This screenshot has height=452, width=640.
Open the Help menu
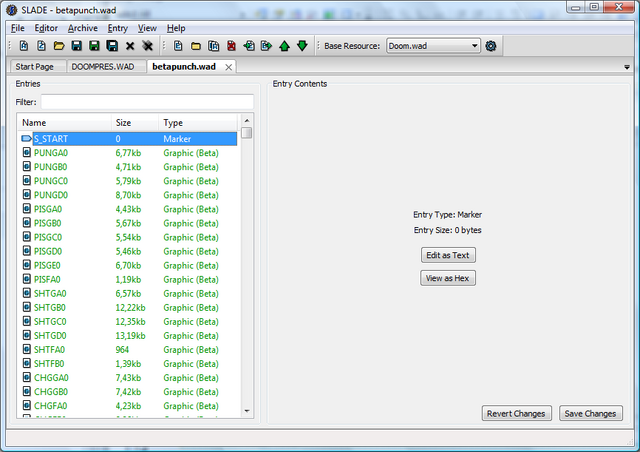(176, 28)
